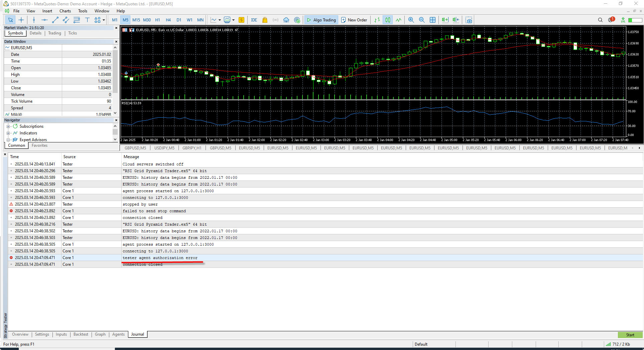Image resolution: width=644 pixels, height=350 pixels.
Task: Expand the Subscriptions tree node
Action: click(8, 126)
